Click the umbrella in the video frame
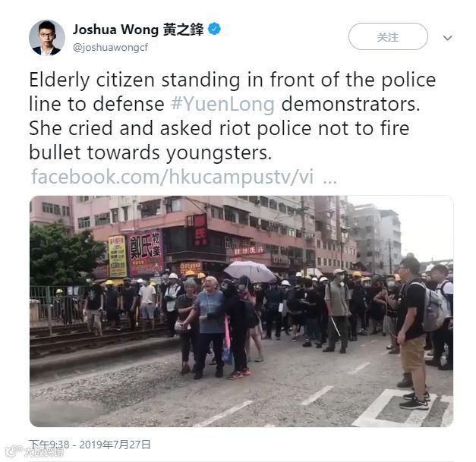The height and width of the screenshot is (462, 476). click(250, 271)
